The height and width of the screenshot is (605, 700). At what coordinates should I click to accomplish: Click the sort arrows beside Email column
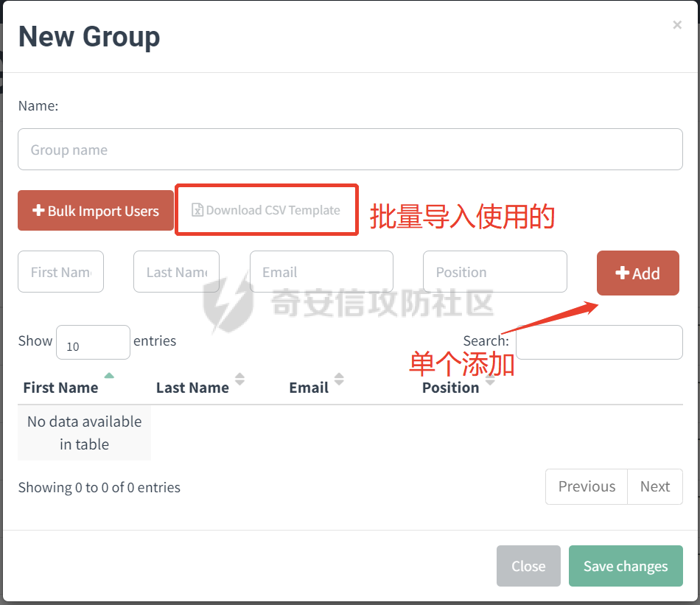pyautogui.click(x=339, y=380)
